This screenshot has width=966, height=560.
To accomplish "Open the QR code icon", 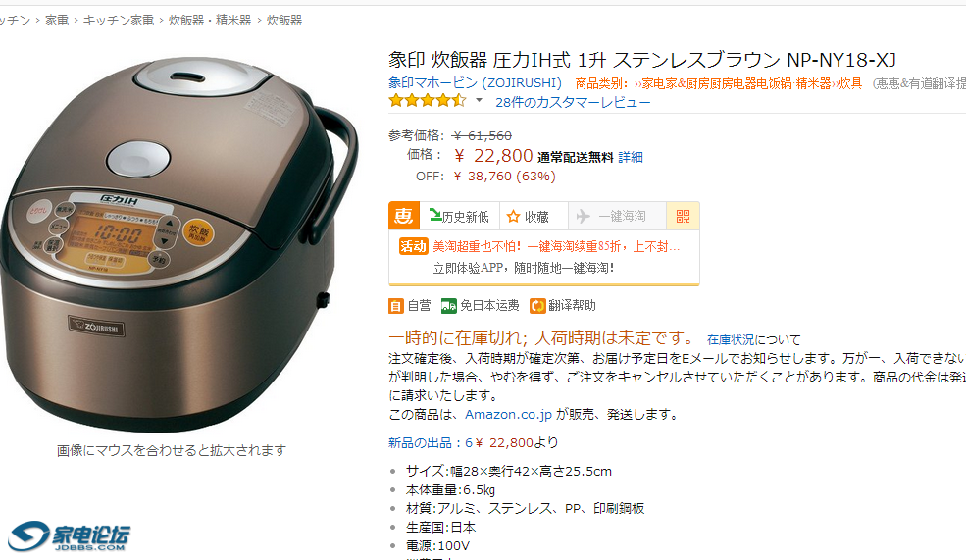I will point(683,216).
